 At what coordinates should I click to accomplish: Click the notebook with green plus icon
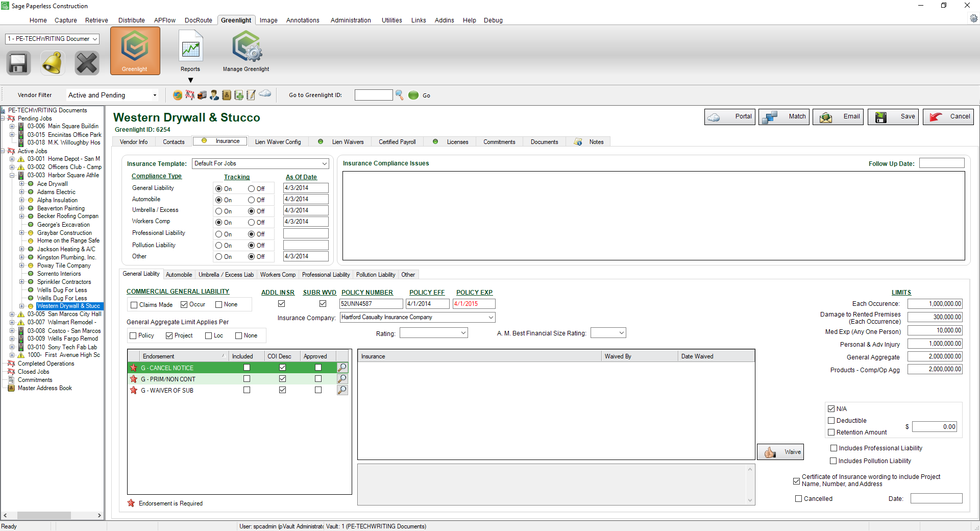point(239,95)
